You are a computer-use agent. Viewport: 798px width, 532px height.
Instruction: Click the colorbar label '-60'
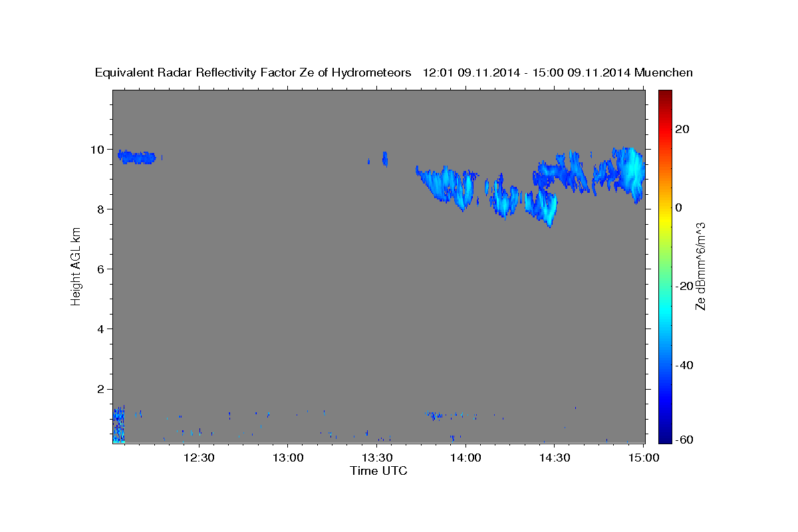(684, 440)
